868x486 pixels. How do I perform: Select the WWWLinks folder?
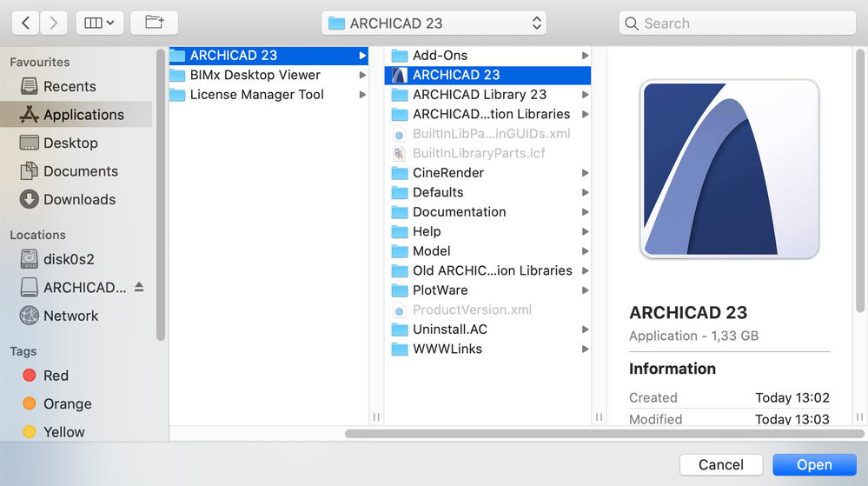(x=487, y=350)
